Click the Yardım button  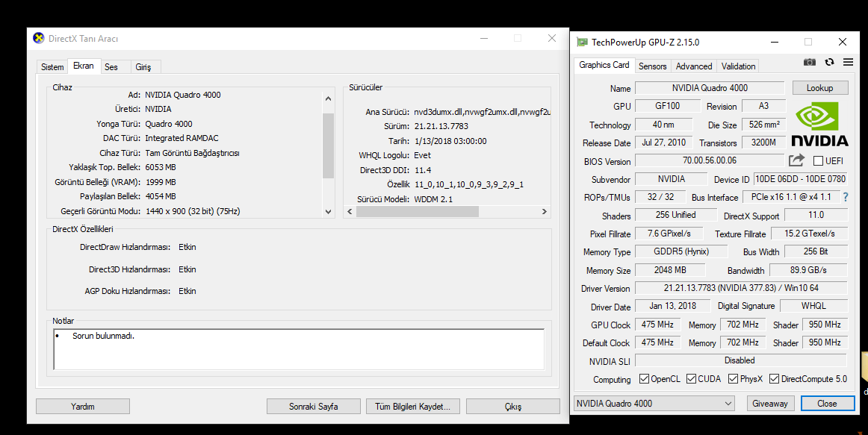coord(83,406)
